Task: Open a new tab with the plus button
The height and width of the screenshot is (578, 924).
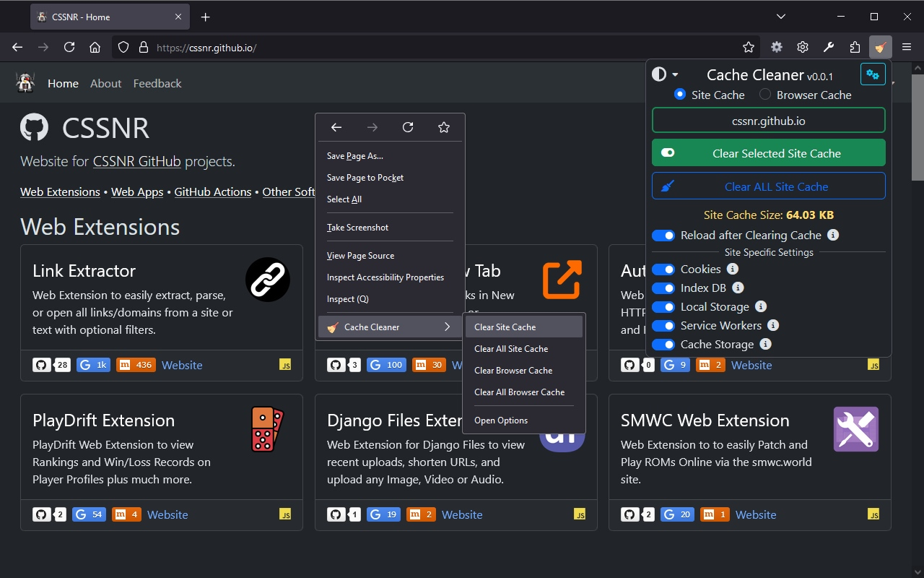Action: click(205, 17)
